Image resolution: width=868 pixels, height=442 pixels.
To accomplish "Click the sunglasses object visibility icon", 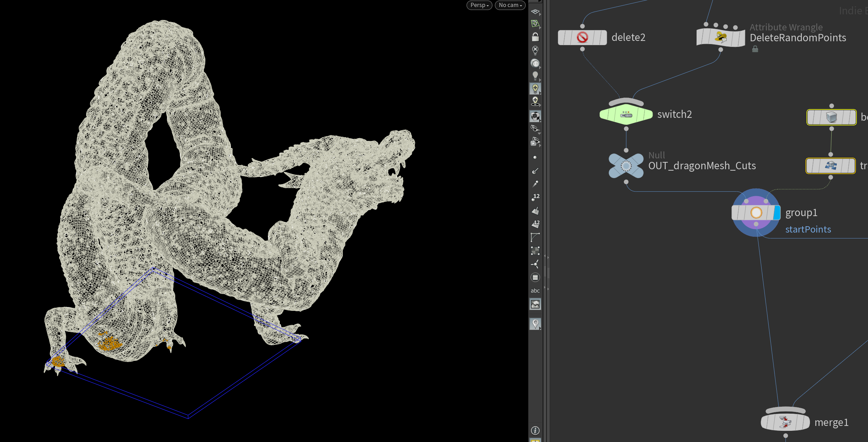I will (535, 129).
